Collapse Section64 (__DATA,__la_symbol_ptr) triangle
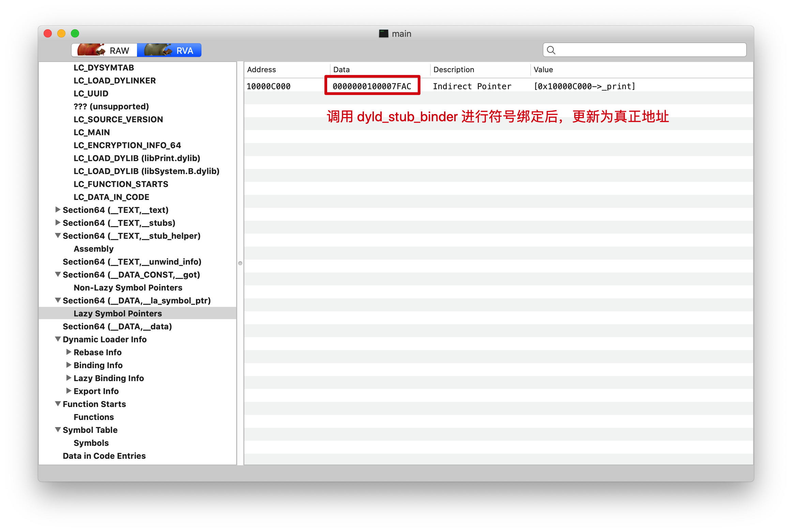Screen dimensions: 792x532 58,300
